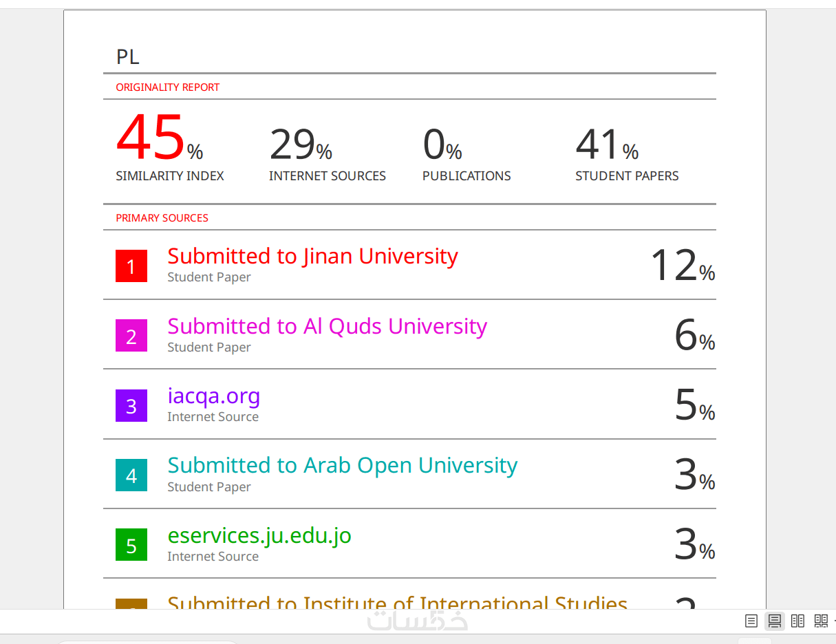Open the eservices.ju.edu.jo source link

click(x=259, y=535)
